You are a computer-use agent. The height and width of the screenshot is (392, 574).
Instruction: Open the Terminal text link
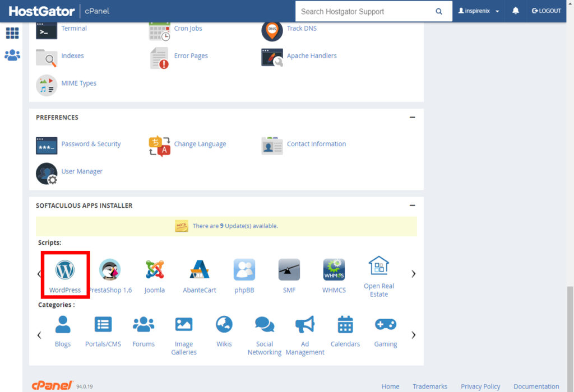(x=74, y=29)
